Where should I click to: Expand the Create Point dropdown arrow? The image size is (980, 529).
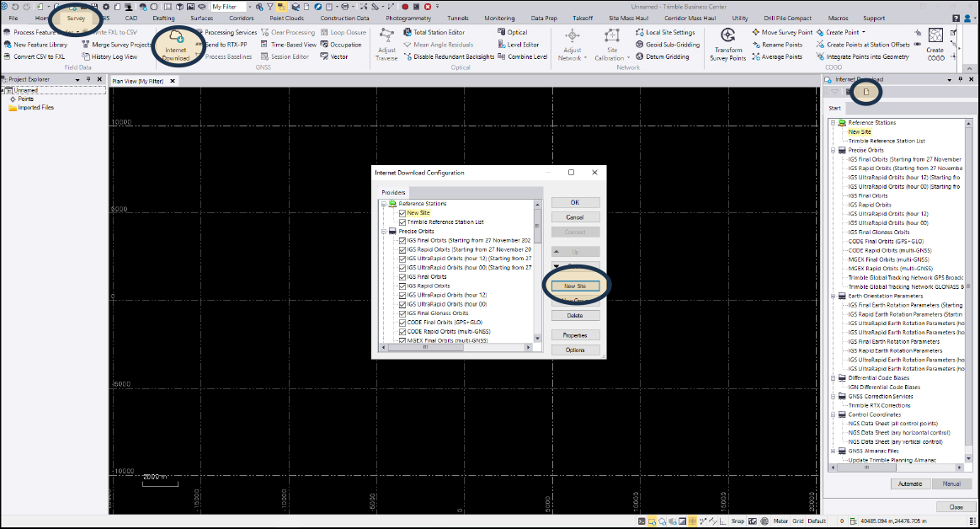[x=864, y=32]
